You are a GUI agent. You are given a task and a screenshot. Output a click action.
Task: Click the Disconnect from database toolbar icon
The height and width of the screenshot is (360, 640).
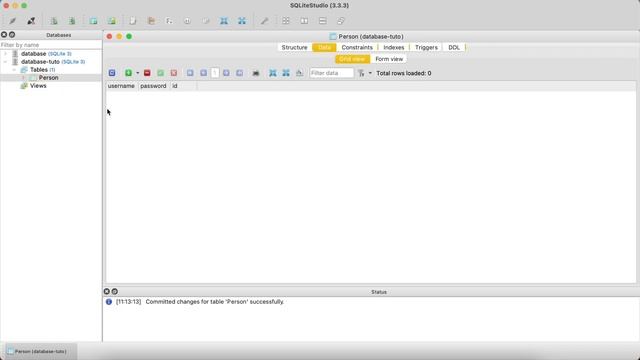tap(31, 21)
